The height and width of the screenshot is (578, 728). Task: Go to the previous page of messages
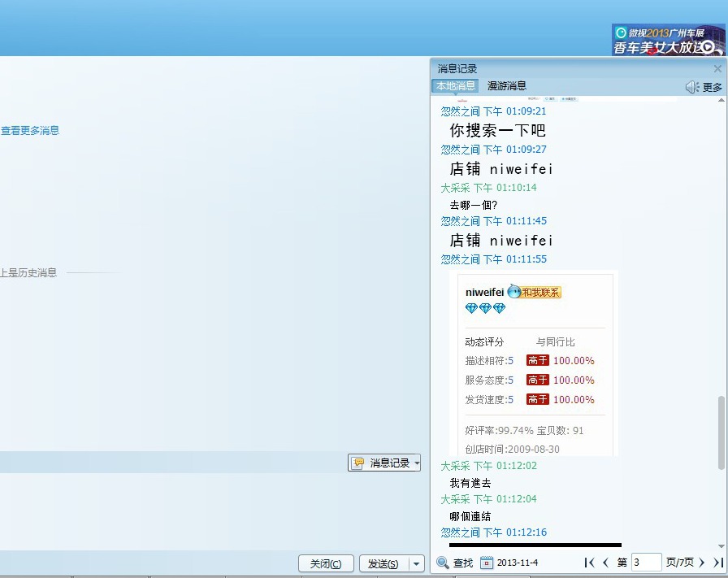[x=605, y=563]
